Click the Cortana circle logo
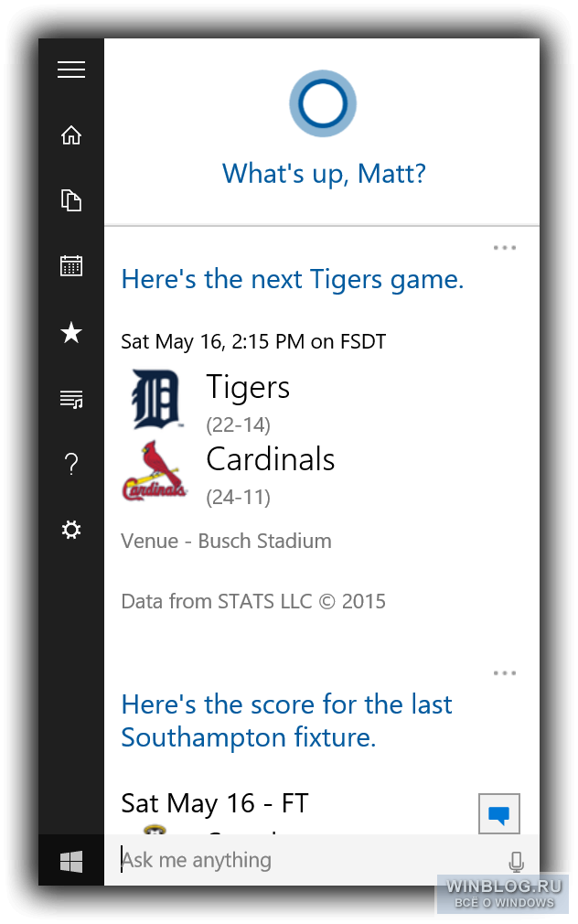This screenshot has height=924, width=578. tap(323, 103)
